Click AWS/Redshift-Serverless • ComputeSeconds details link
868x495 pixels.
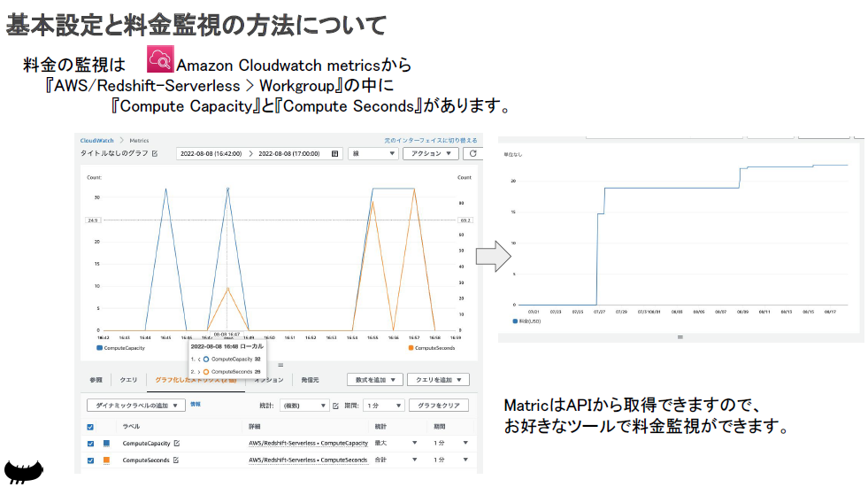[x=308, y=460]
